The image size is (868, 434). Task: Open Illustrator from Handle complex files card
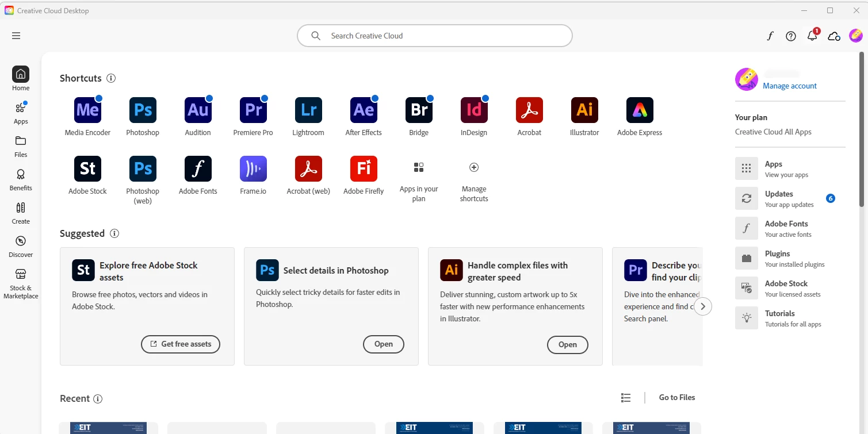[x=568, y=344]
